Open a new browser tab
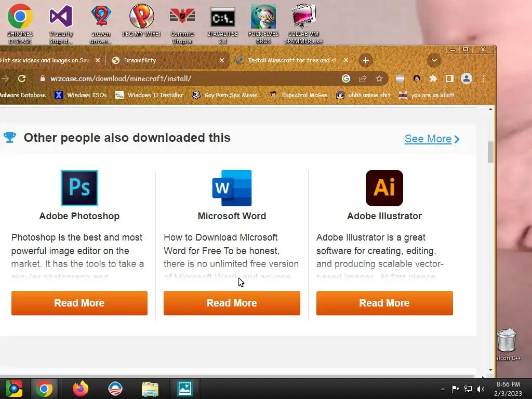 pyautogui.click(x=365, y=60)
